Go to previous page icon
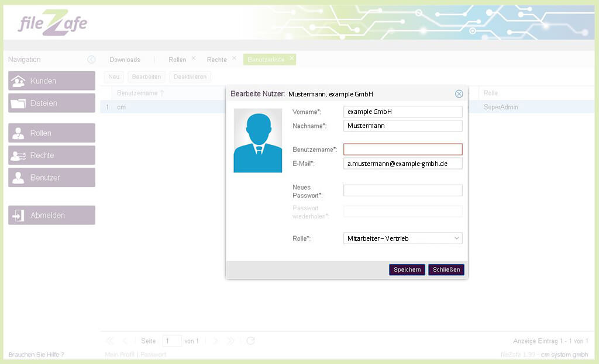Viewport: 599px width, 364px height. point(125,341)
